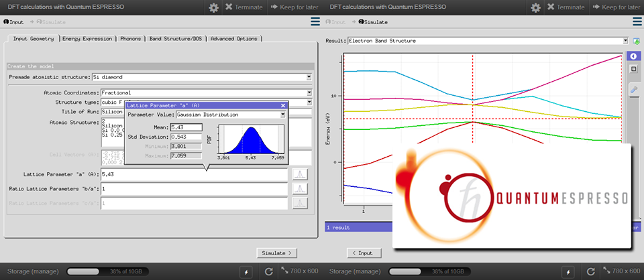Click refresh icon in right window footer
Screen dimensions: 644x280
[x=592, y=271]
